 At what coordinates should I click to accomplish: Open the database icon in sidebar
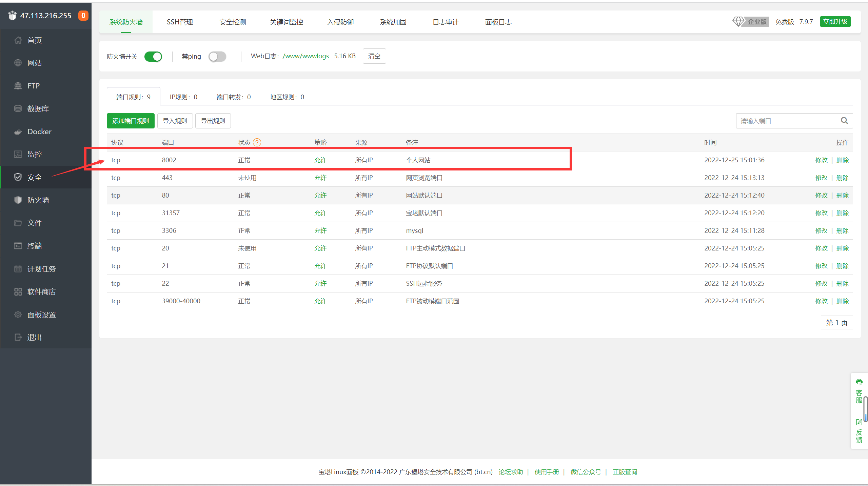[18, 109]
